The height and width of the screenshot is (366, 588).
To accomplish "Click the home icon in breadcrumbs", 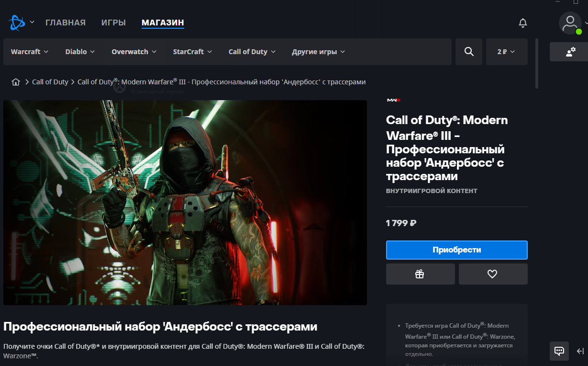I will click(x=16, y=82).
